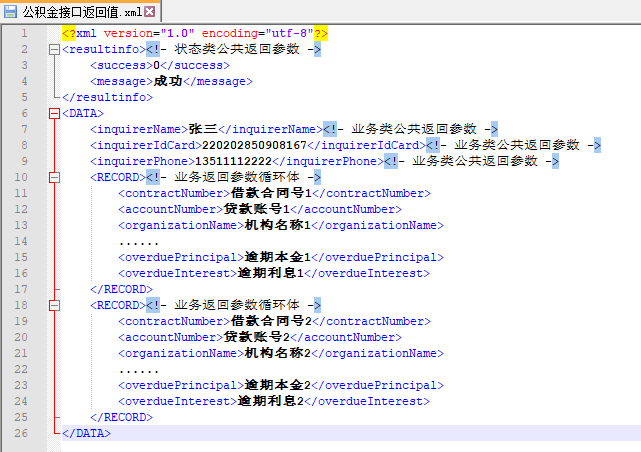This screenshot has height=452, width=641.
Task: Click the success value 0
Action: coord(157,65)
